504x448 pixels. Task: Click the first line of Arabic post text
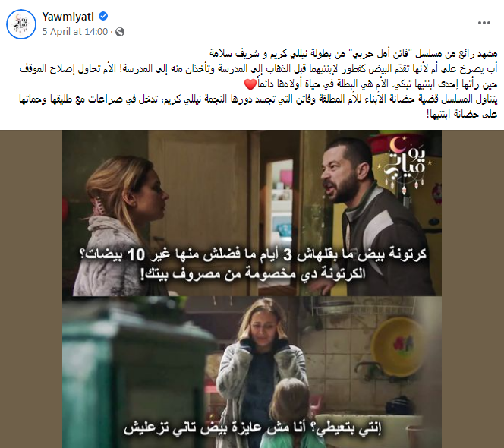[354, 53]
